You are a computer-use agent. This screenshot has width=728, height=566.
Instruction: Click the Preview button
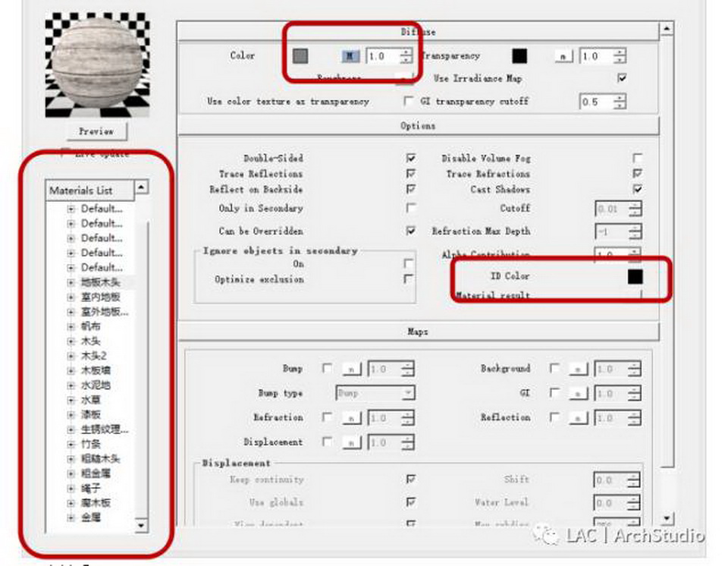(x=96, y=131)
